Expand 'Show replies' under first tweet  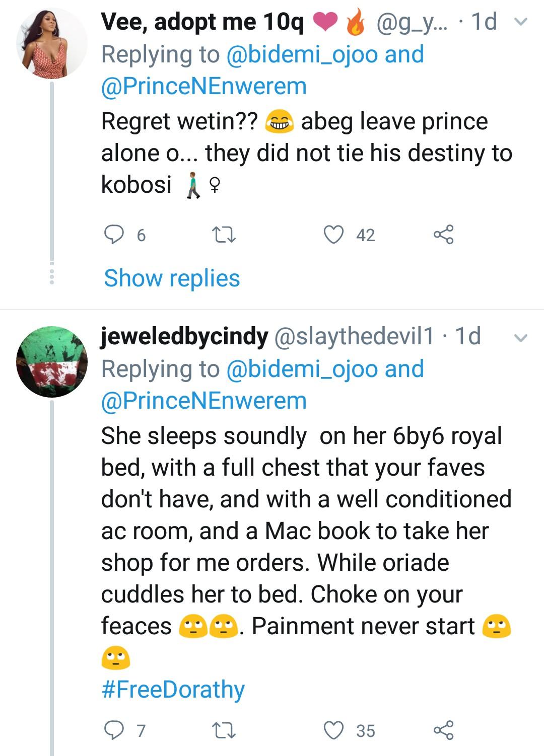(172, 278)
